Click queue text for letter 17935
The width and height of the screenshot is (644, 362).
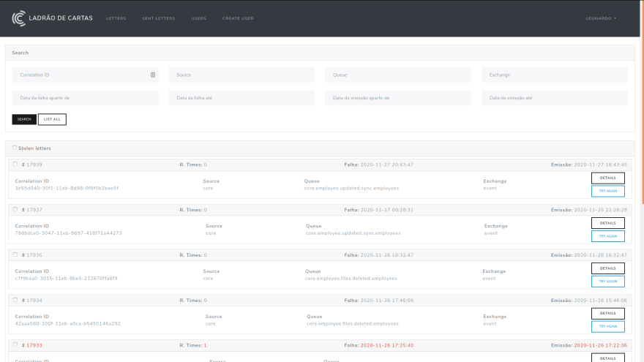click(x=351, y=279)
